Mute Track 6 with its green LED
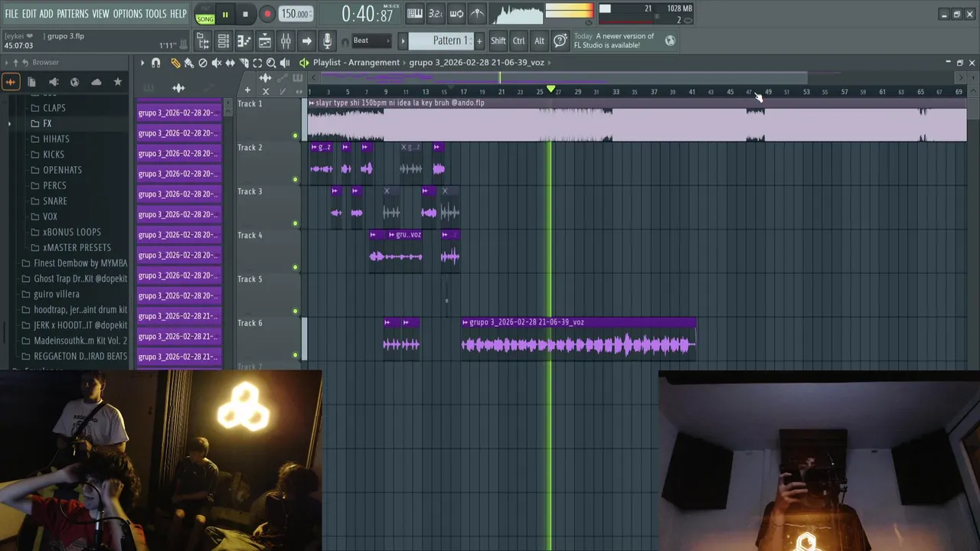This screenshot has width=980, height=551. [295, 355]
